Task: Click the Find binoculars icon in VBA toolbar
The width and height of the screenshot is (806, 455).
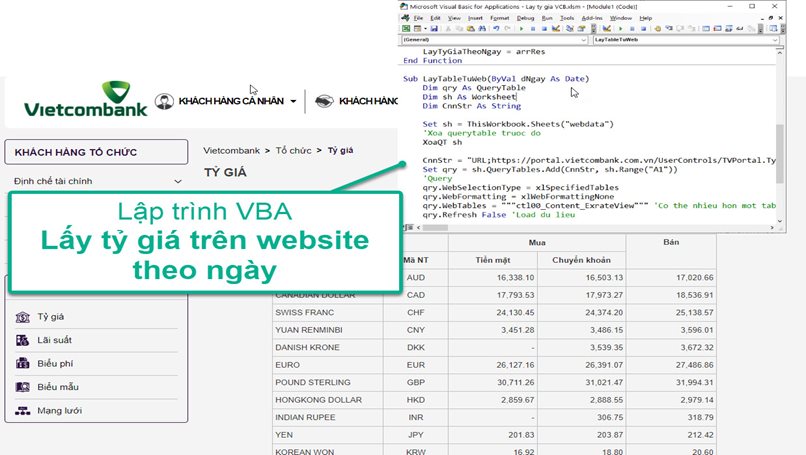Action: coord(482,28)
